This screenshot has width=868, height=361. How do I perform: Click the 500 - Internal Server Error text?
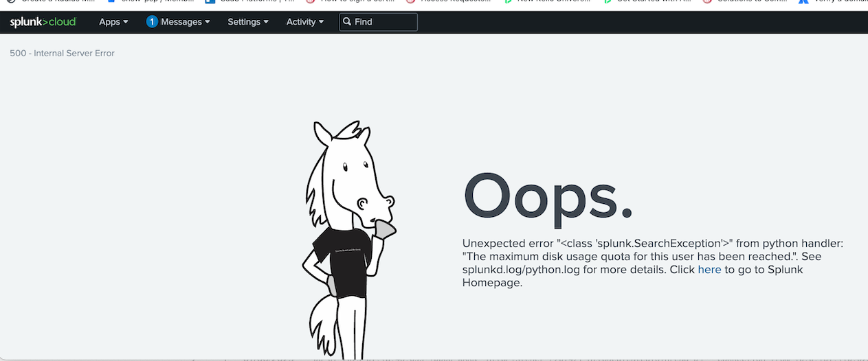[x=62, y=54]
